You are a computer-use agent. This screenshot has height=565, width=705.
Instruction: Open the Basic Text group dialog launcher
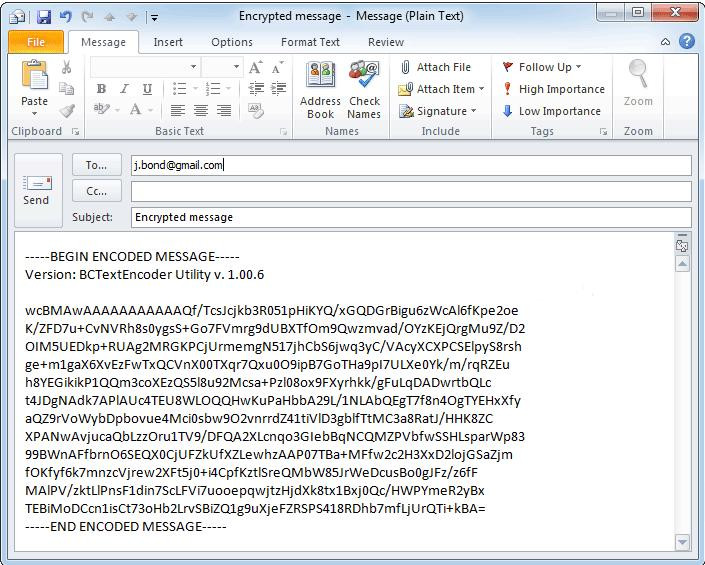(283, 131)
